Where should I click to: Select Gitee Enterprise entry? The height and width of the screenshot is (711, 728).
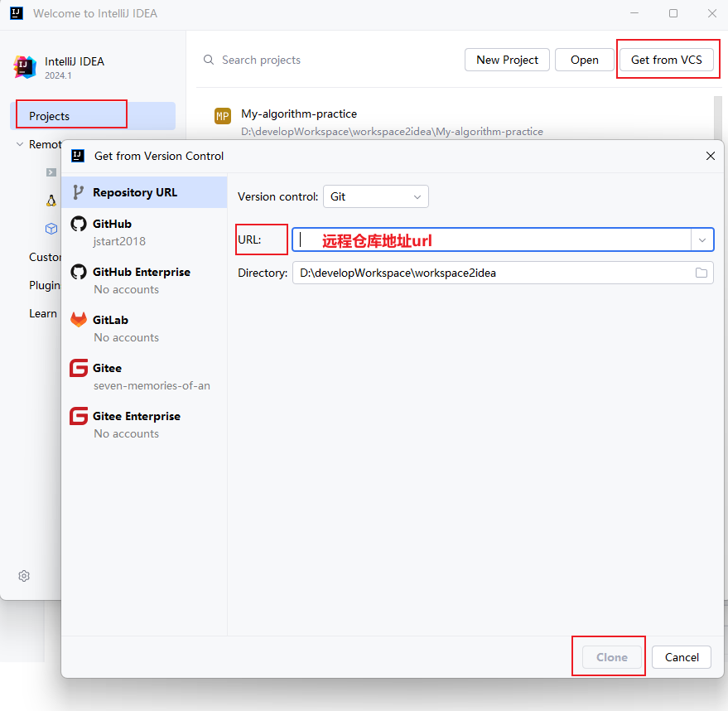(144, 424)
